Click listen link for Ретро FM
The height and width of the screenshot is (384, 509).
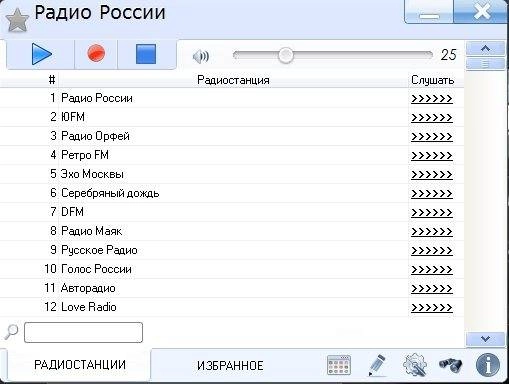click(432, 156)
